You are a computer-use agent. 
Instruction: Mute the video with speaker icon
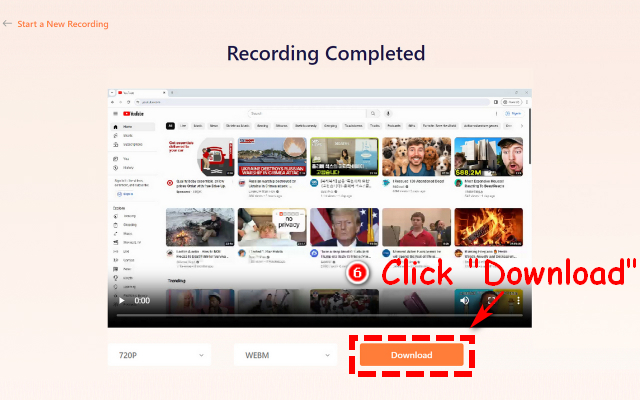tap(464, 301)
